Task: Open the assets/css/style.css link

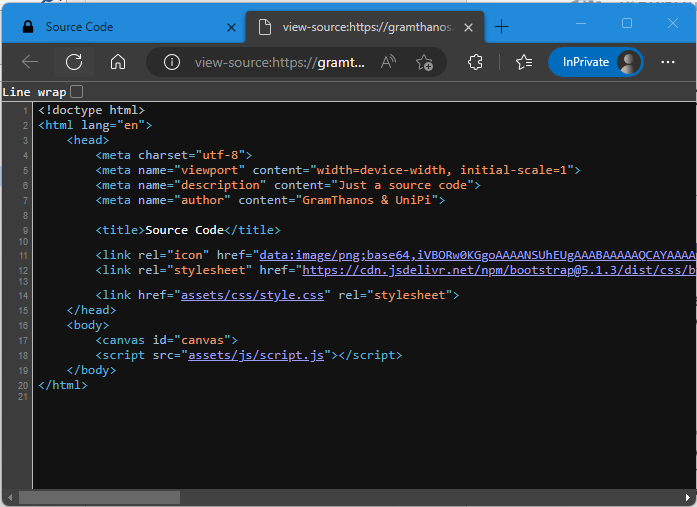Action: tap(254, 295)
